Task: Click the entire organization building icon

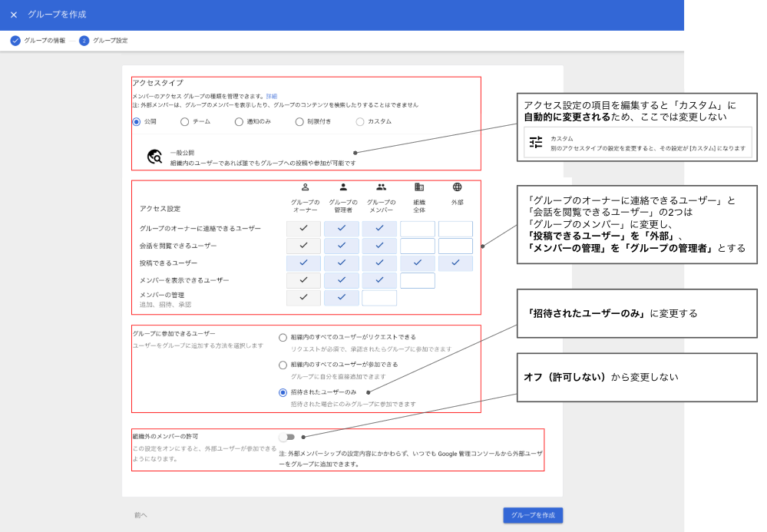Action: pos(418,187)
